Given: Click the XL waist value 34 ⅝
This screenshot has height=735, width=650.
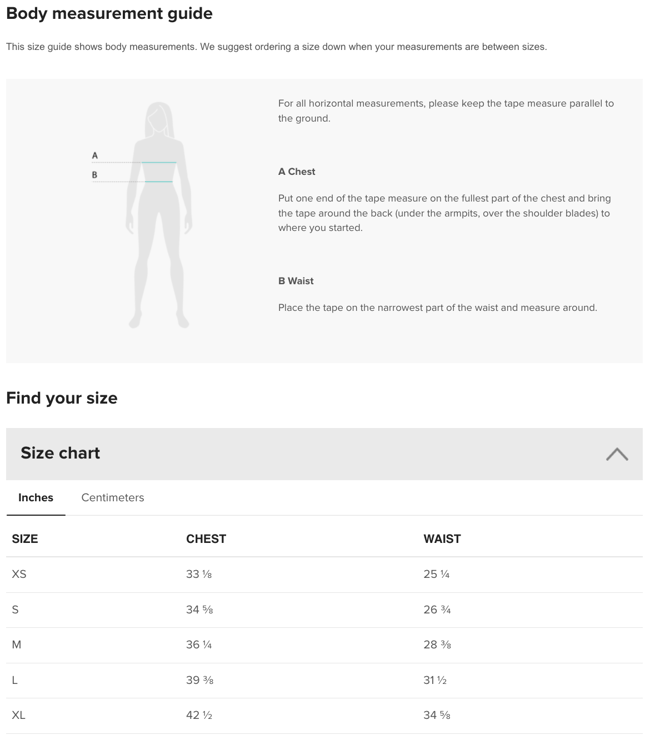Looking at the screenshot, I should (437, 715).
